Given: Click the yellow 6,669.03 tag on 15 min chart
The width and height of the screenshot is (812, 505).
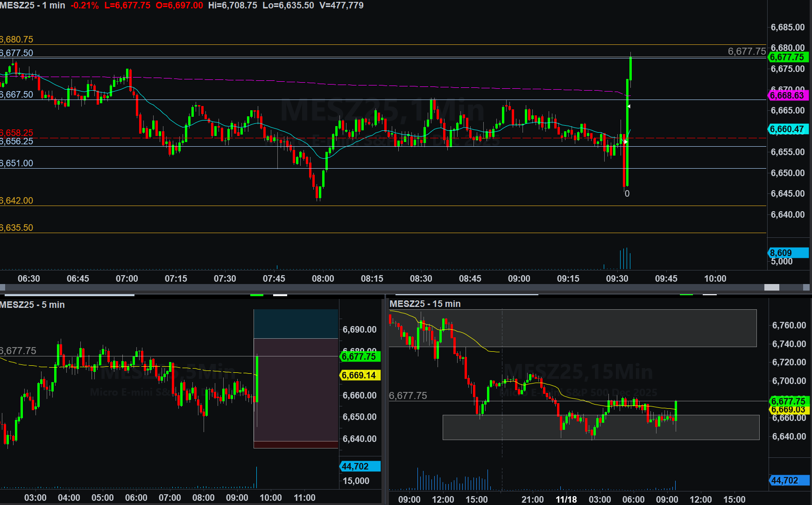Looking at the screenshot, I should coord(788,410).
